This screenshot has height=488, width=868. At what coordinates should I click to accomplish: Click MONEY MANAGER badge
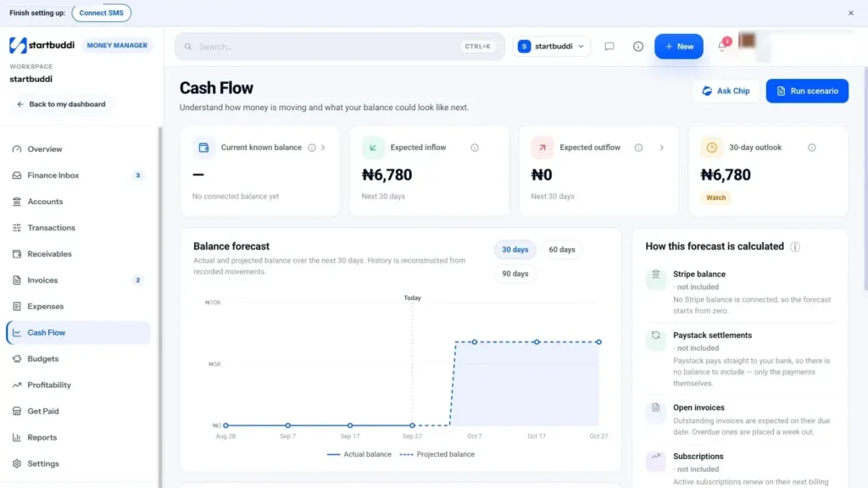click(117, 46)
